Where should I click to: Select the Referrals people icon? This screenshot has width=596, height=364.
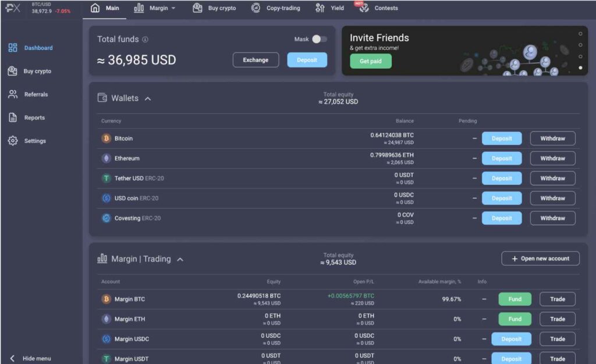pos(13,94)
